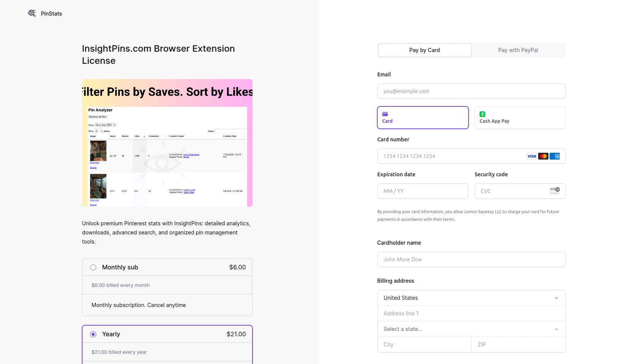The image size is (642, 364).
Task: Choose Cash App Pay payment method
Action: point(520,117)
